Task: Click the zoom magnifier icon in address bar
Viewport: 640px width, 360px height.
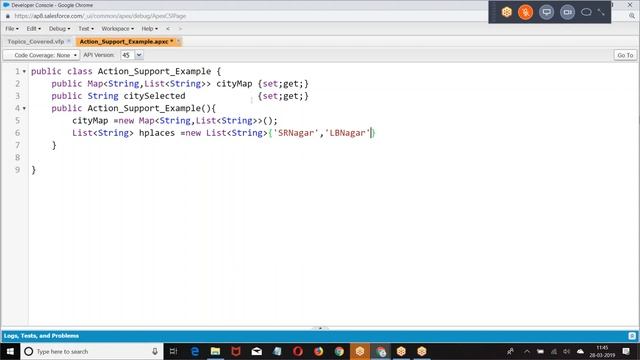Action: [x=631, y=16]
